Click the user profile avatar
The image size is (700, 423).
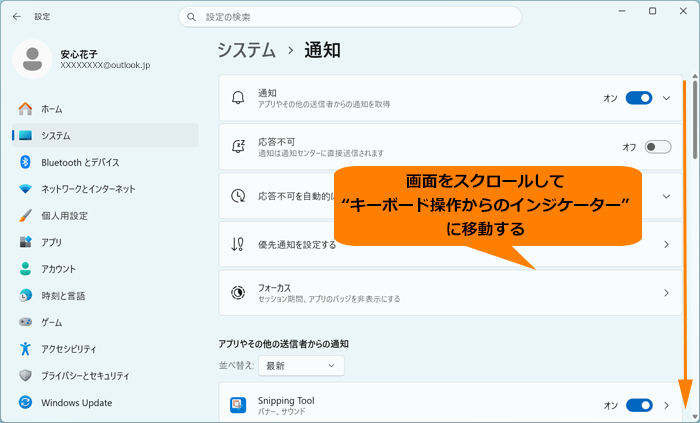pyautogui.click(x=33, y=59)
